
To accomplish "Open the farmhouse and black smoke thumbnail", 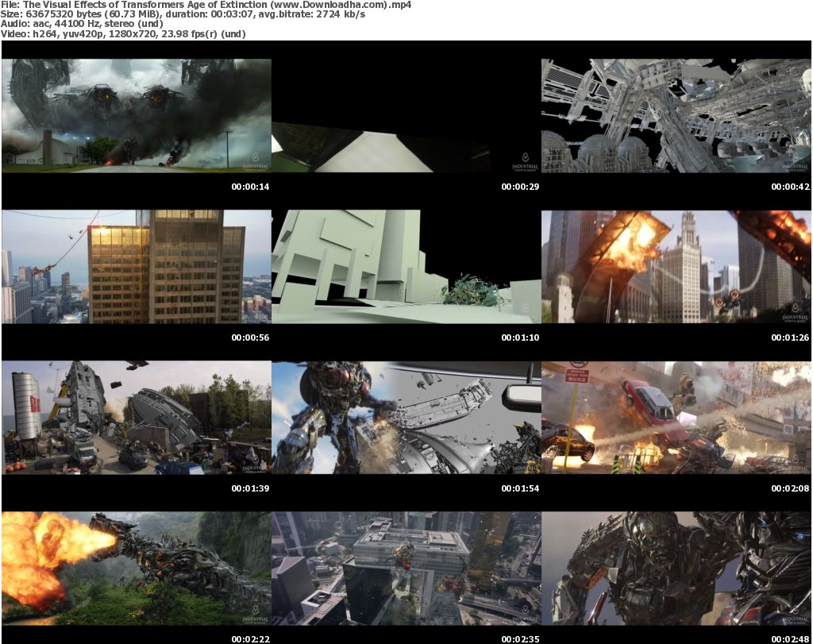I will tap(137, 116).
